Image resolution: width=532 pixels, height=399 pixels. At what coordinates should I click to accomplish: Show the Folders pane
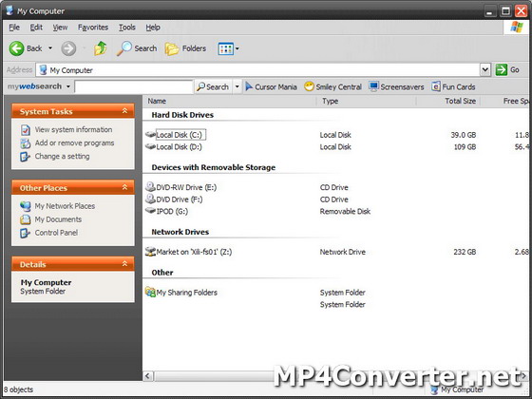click(x=185, y=48)
